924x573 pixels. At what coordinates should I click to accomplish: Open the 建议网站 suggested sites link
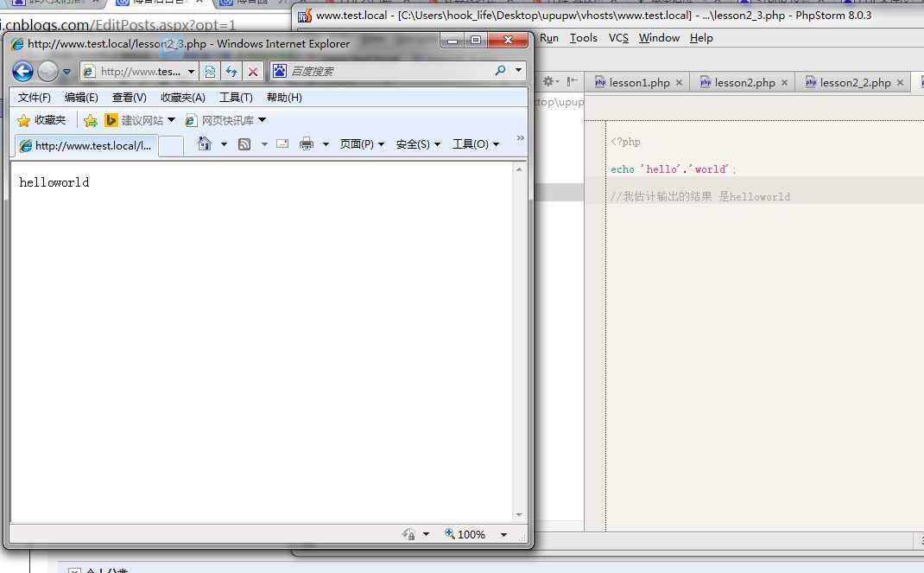point(140,120)
